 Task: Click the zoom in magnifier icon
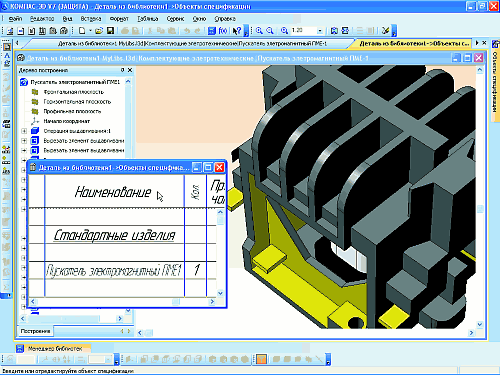point(259,31)
